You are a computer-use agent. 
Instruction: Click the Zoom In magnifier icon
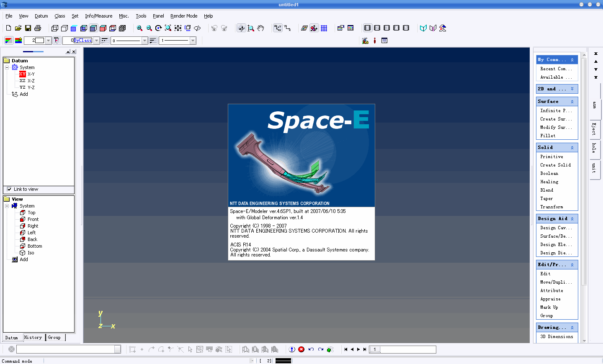click(139, 28)
